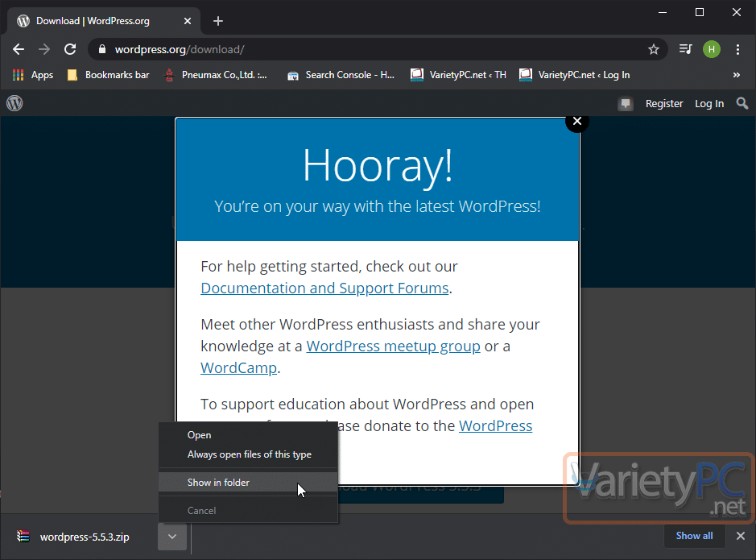The width and height of the screenshot is (756, 560).
Task: Open the Bookmarks bar folder
Action: tap(108, 75)
